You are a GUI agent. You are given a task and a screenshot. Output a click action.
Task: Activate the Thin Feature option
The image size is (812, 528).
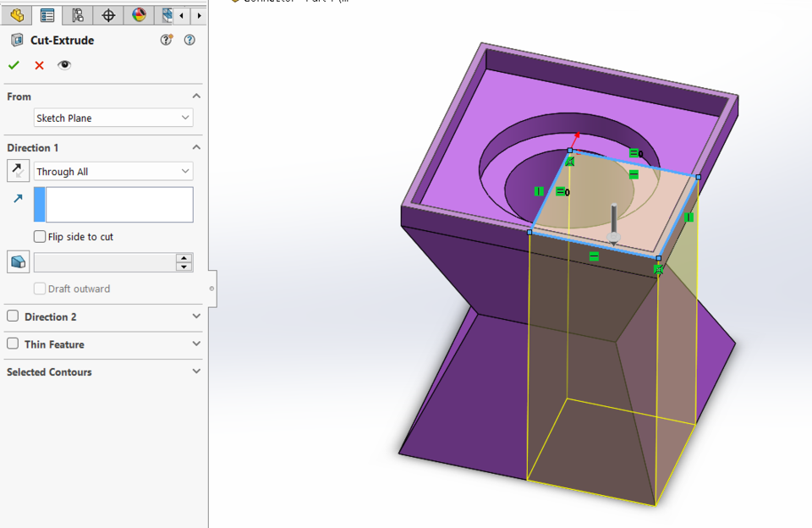click(12, 344)
